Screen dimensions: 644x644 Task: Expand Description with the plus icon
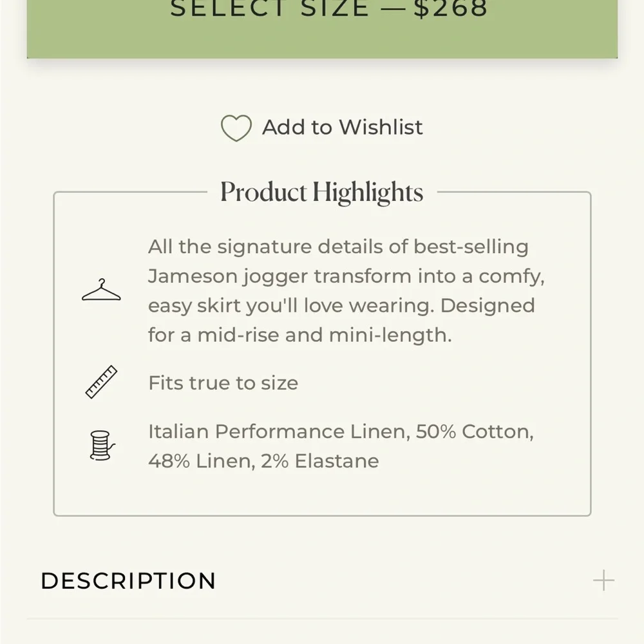[x=603, y=580]
